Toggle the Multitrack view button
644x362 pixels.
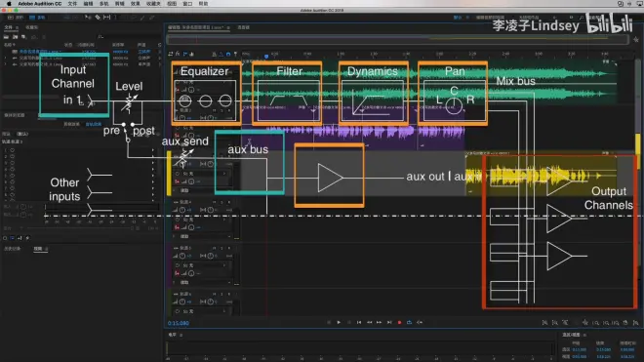[x=37, y=18]
